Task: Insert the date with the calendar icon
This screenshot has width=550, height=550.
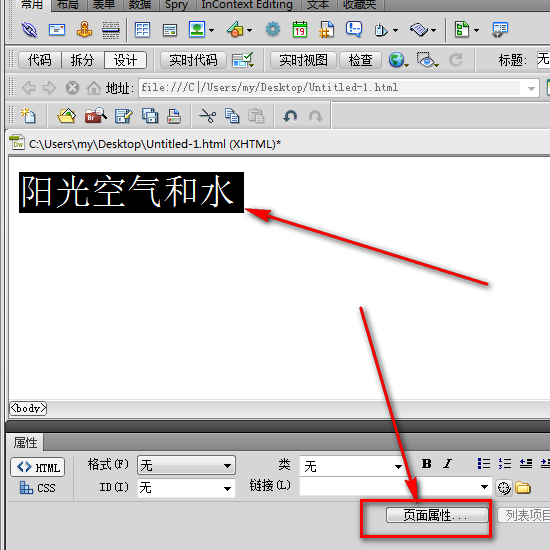Action: coord(300,29)
